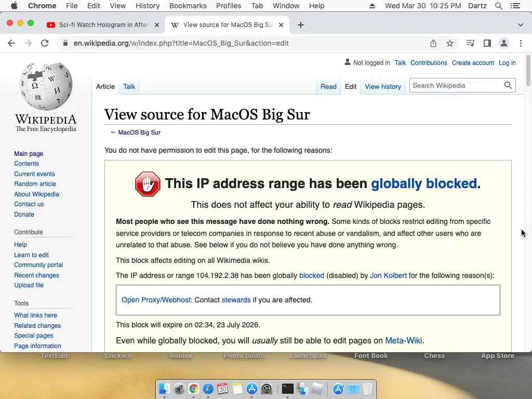Click the Log in link
The image size is (532, 399).
[507, 63]
